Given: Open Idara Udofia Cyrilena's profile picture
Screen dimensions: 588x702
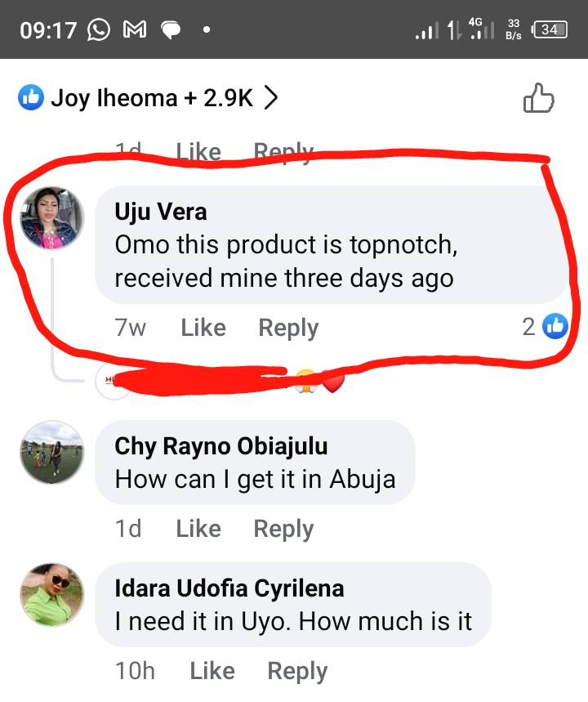Looking at the screenshot, I should [52, 596].
